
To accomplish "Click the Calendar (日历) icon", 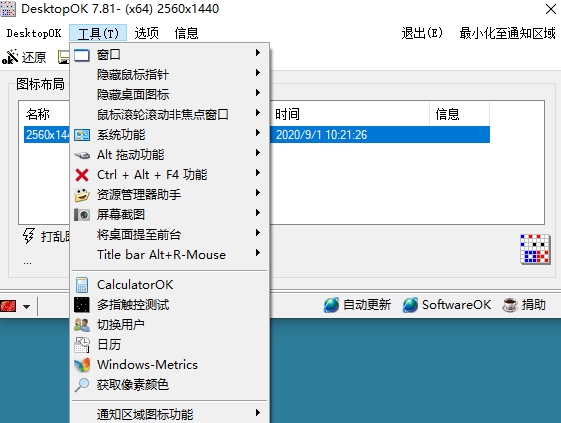I will coord(82,345).
